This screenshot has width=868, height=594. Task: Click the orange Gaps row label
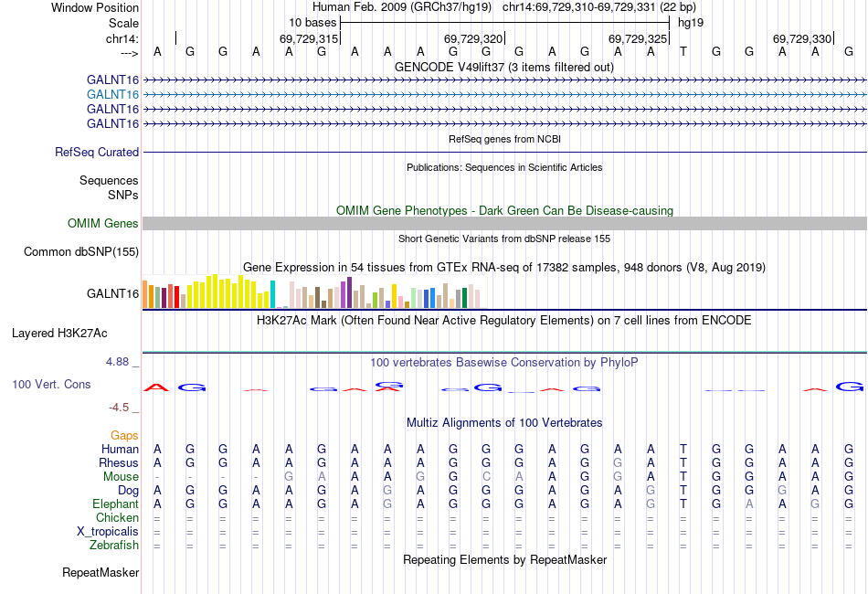(x=124, y=436)
